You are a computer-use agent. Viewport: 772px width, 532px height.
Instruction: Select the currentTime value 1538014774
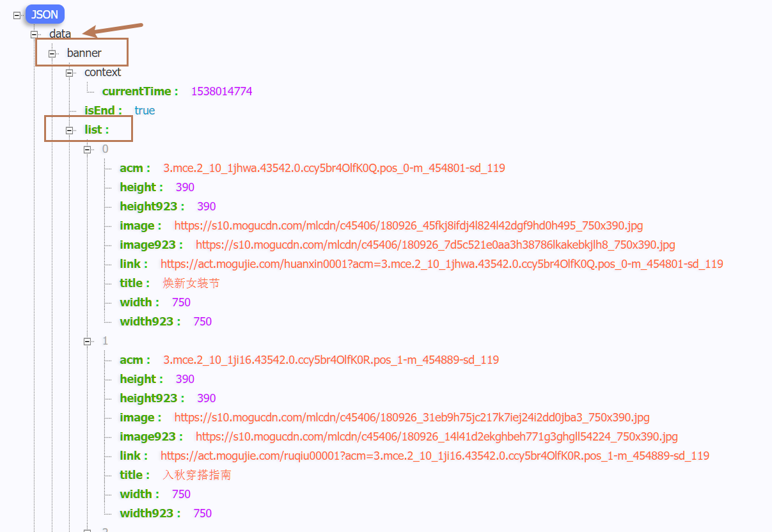[x=221, y=91]
